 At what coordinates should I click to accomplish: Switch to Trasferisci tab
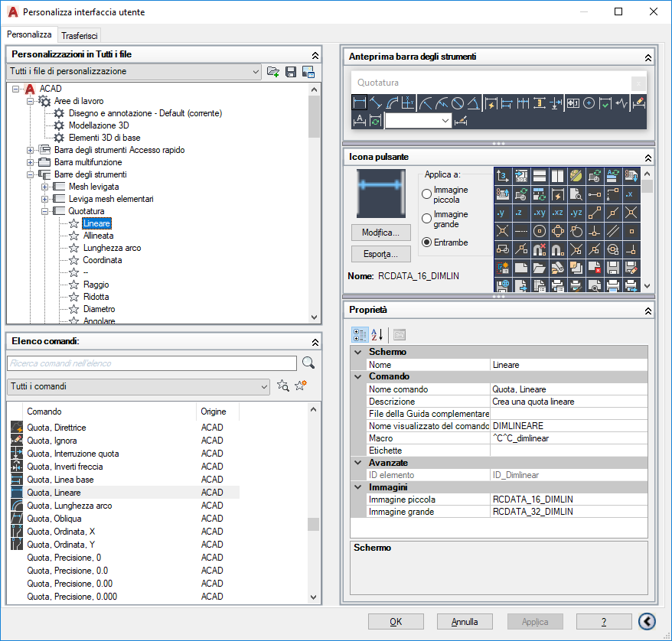80,36
